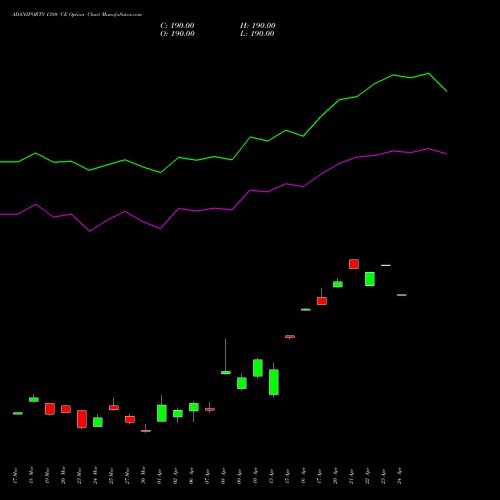Click the ADANIPORTS chart title text

77,15
